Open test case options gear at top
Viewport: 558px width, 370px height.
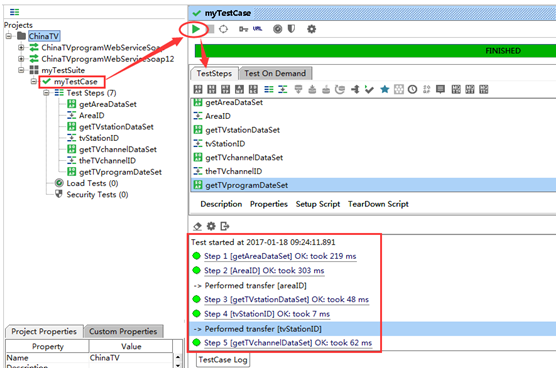coord(311,29)
